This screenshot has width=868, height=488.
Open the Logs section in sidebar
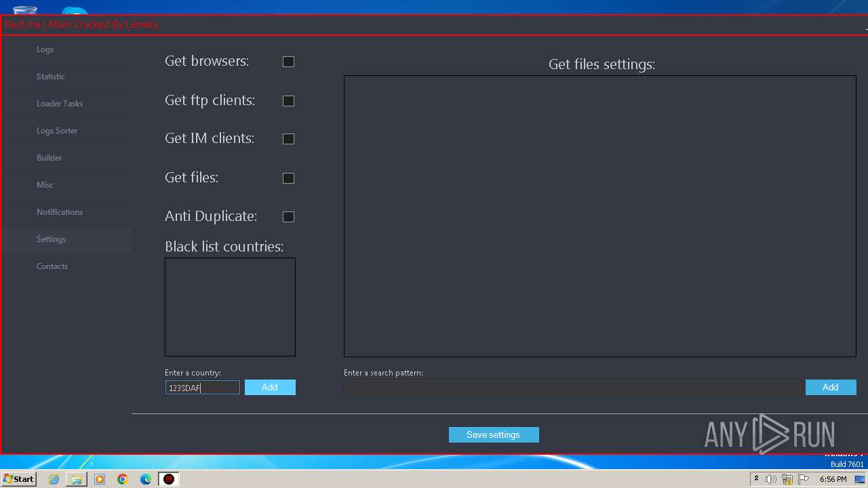click(66, 49)
